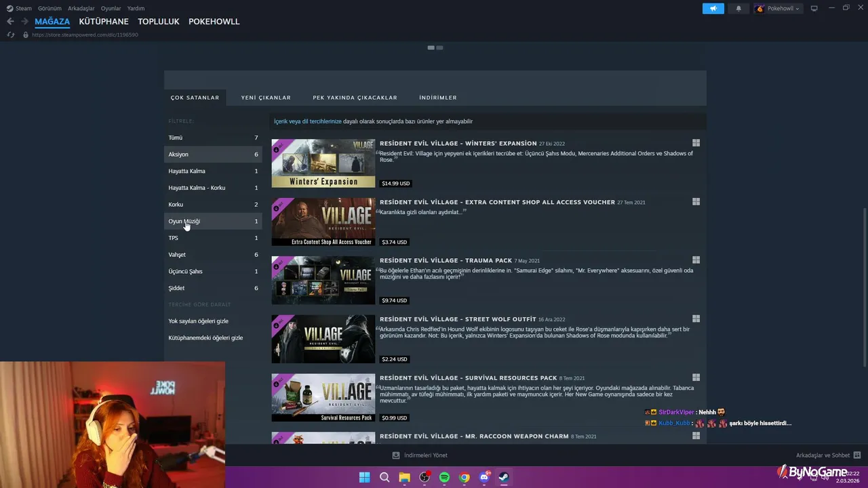
Task: Open the Yardım menu
Action: click(136, 8)
